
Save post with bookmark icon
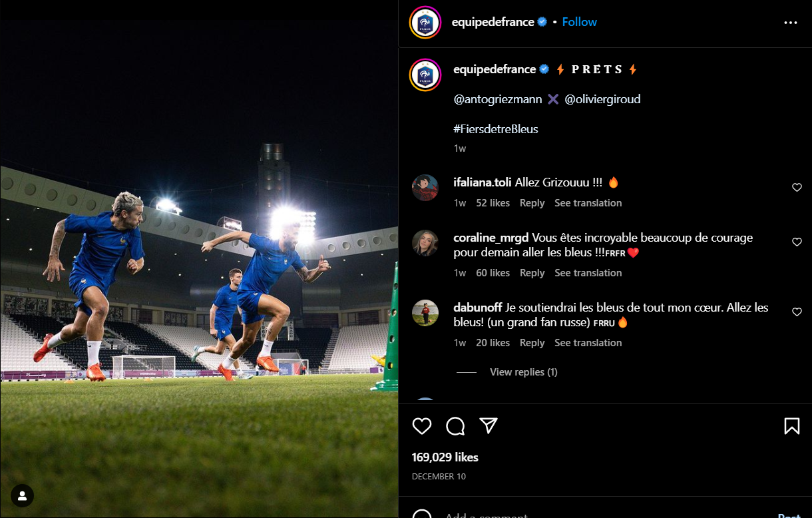pyautogui.click(x=791, y=426)
